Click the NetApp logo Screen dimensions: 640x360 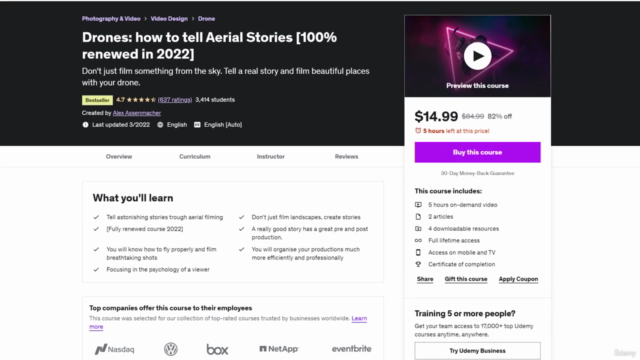(279, 349)
